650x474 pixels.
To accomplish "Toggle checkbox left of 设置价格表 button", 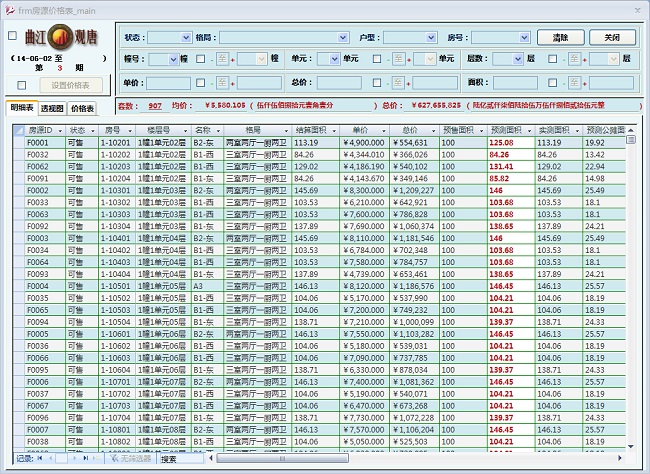I will click(22, 85).
